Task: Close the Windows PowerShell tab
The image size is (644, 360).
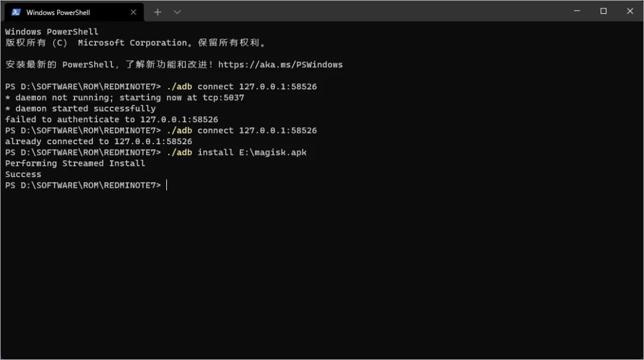Action: click(133, 12)
